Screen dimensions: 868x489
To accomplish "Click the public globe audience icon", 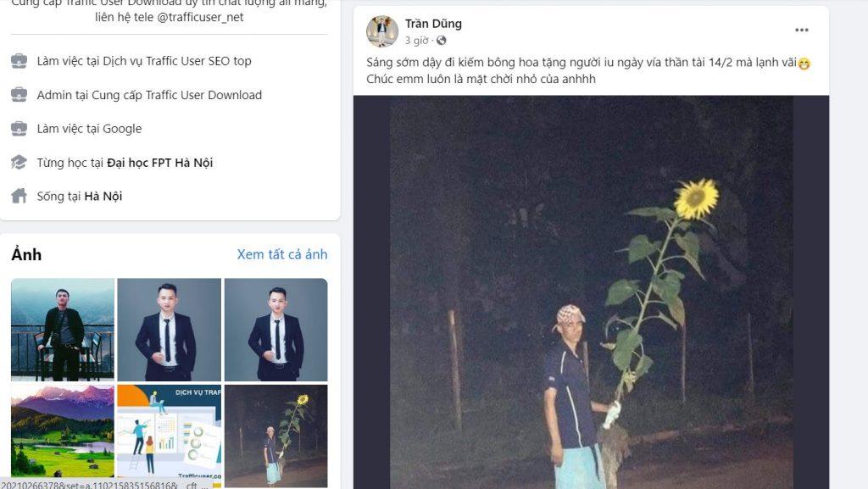I will click(441, 41).
